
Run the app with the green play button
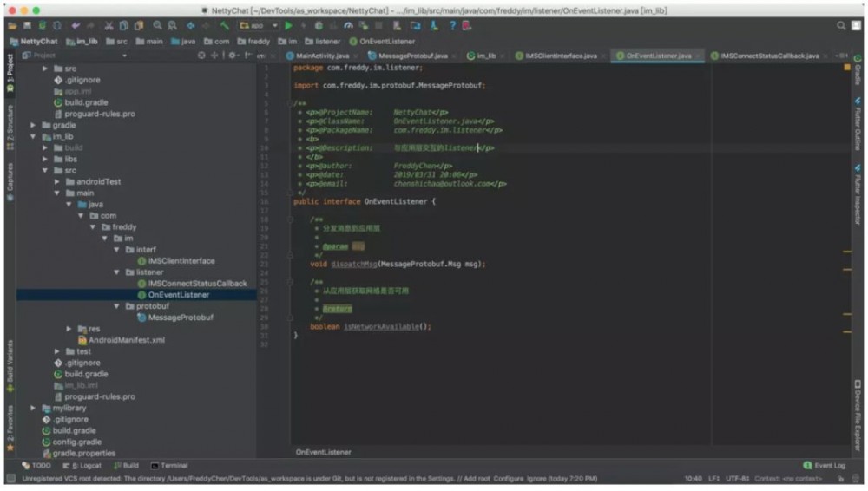click(289, 26)
